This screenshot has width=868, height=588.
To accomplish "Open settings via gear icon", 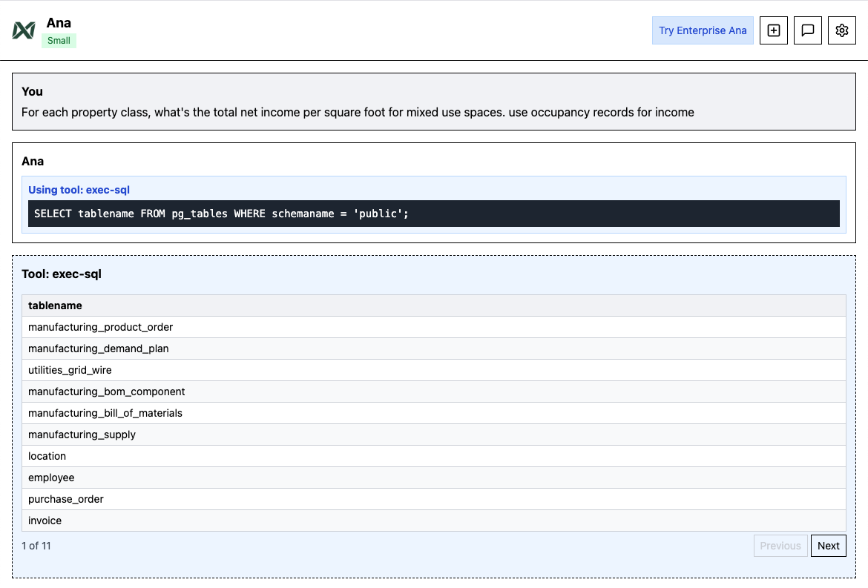I will click(x=841, y=30).
